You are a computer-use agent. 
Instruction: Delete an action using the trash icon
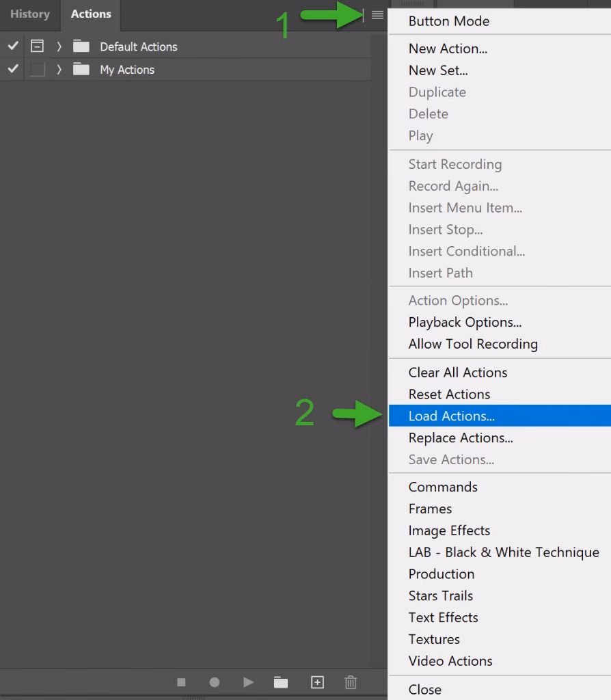[350, 682]
